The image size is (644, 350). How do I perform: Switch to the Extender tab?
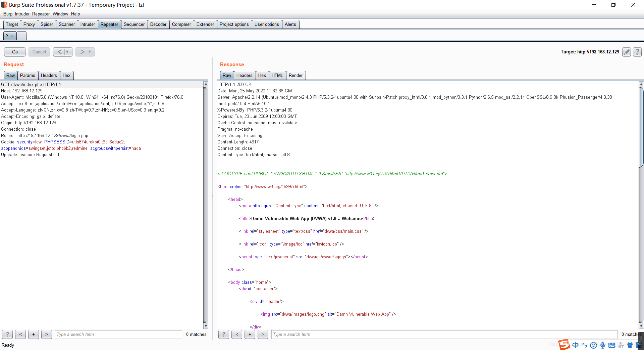click(205, 24)
